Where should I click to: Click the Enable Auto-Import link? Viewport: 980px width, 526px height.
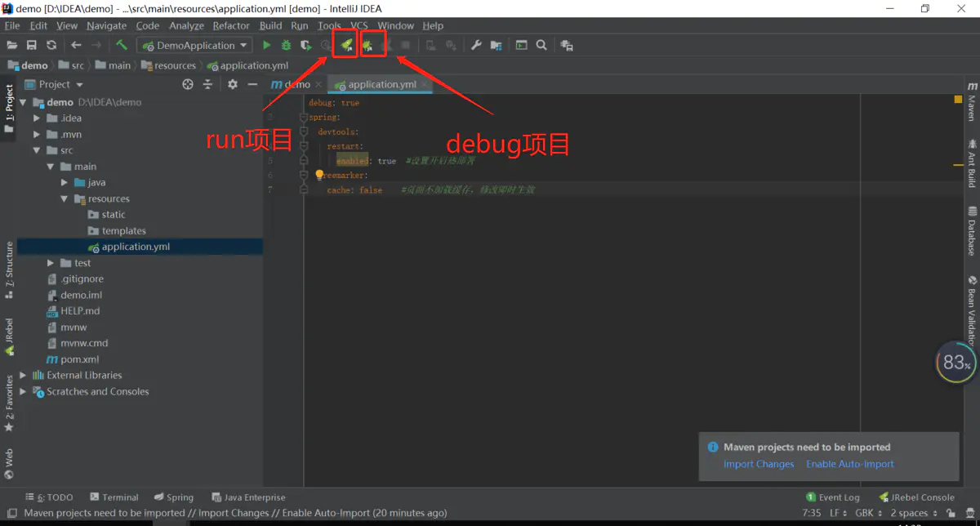click(x=850, y=464)
